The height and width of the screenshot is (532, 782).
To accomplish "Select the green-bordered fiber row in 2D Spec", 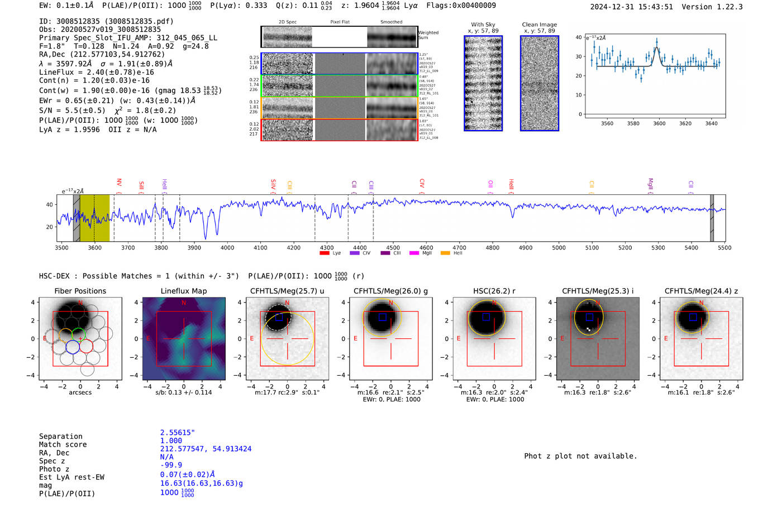I will (x=339, y=86).
